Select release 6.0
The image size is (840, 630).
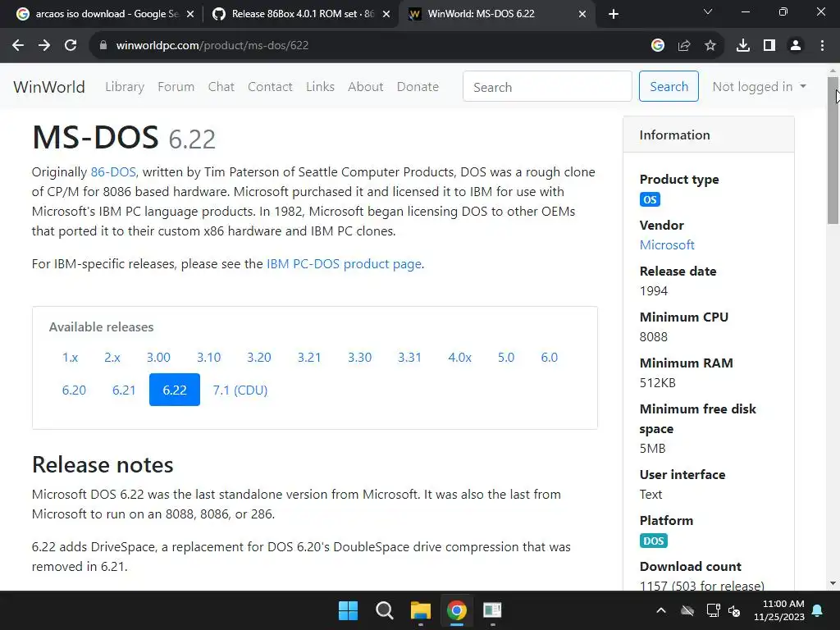pyautogui.click(x=549, y=358)
